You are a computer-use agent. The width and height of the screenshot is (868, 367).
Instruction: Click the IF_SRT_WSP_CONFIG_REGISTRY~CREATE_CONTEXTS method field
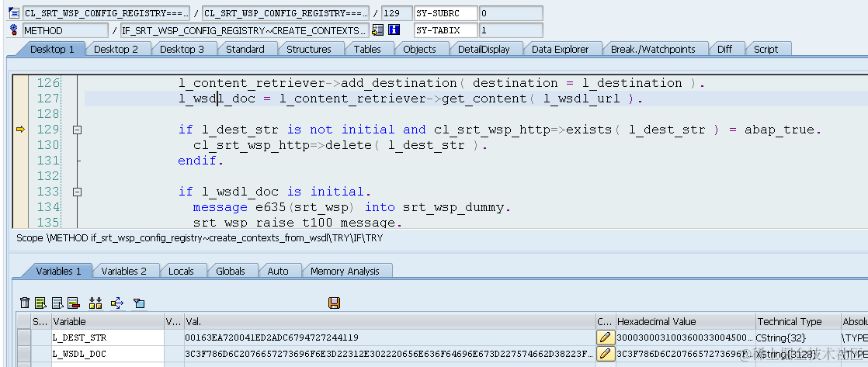[x=244, y=30]
